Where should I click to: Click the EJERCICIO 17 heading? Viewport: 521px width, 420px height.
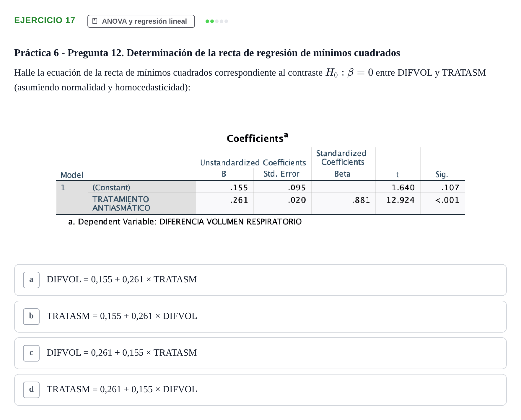pyautogui.click(x=45, y=20)
